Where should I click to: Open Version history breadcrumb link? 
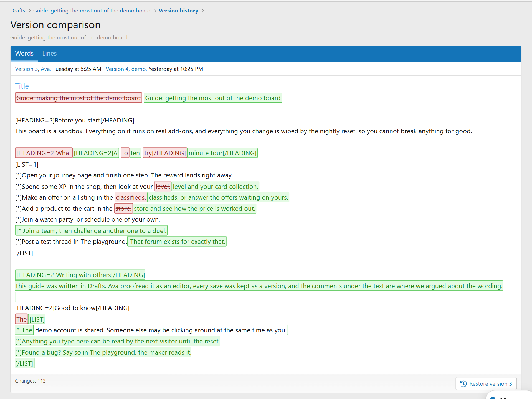pyautogui.click(x=178, y=11)
